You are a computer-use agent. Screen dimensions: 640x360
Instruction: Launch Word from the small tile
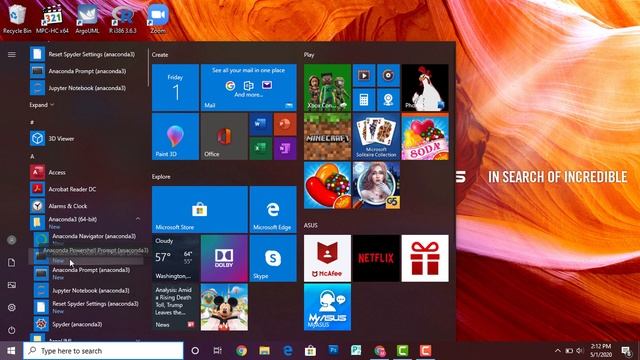[x=260, y=124]
